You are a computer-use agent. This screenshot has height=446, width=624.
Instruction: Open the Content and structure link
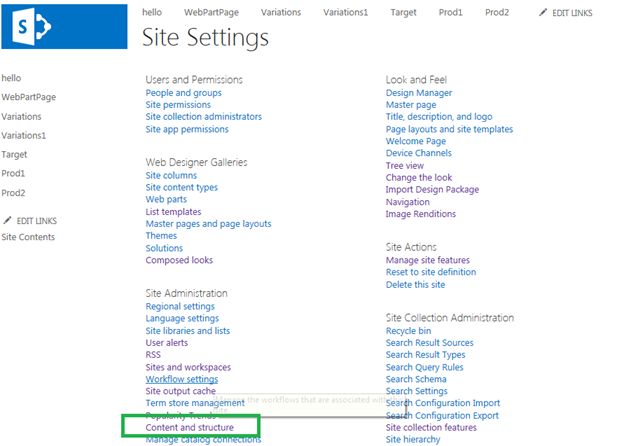click(190, 427)
